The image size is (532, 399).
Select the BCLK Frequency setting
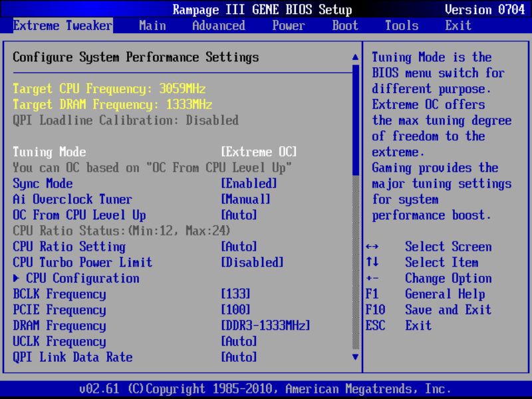59,294
